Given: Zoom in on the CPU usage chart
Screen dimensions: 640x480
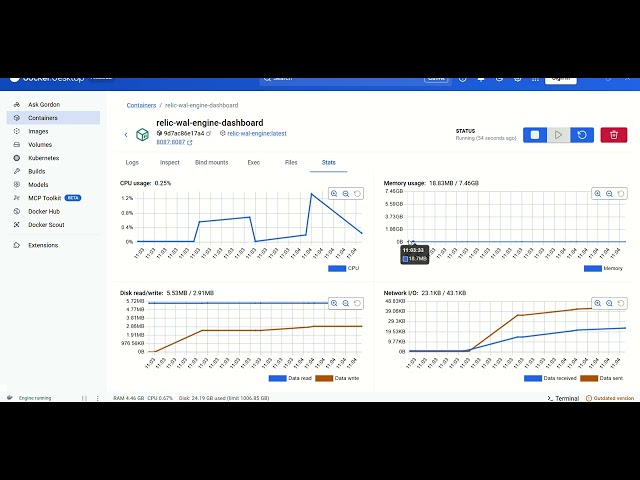Looking at the screenshot, I should pyautogui.click(x=334, y=193).
